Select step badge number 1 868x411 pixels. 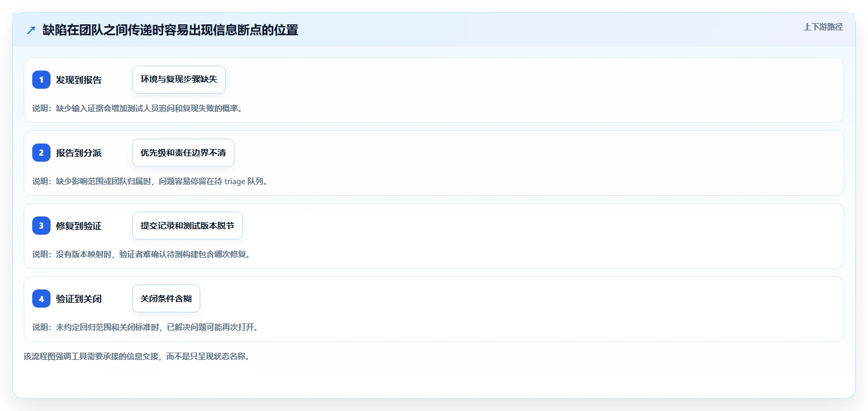point(41,80)
